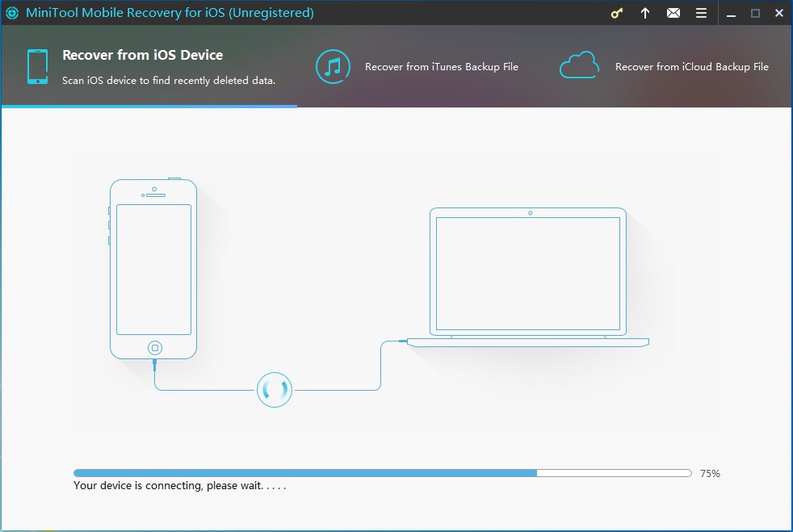Image resolution: width=793 pixels, height=532 pixels.
Task: Click the spinning connection icon on cable
Action: click(274, 391)
